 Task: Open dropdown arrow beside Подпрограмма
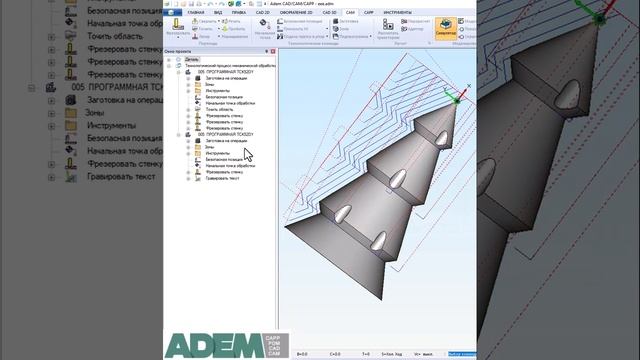click(371, 36)
